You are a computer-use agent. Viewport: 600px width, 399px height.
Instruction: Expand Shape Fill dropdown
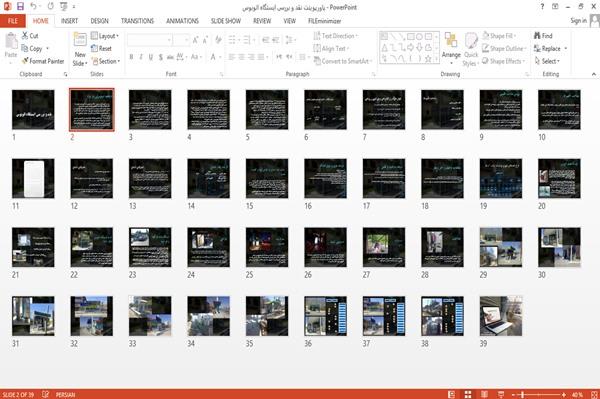coord(499,36)
